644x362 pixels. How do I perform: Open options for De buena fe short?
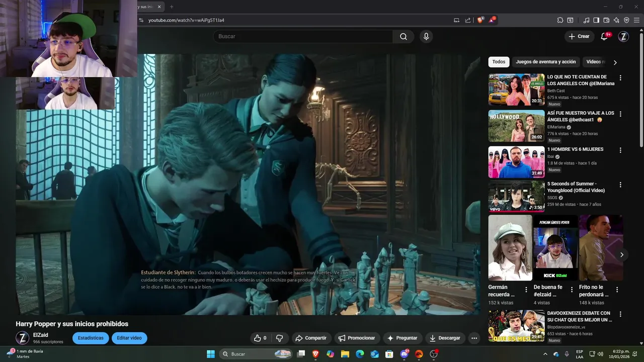tap(572, 290)
